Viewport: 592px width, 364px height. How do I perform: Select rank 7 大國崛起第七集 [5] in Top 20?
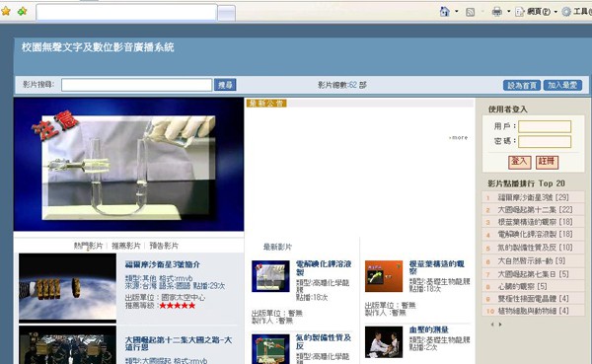533,274
